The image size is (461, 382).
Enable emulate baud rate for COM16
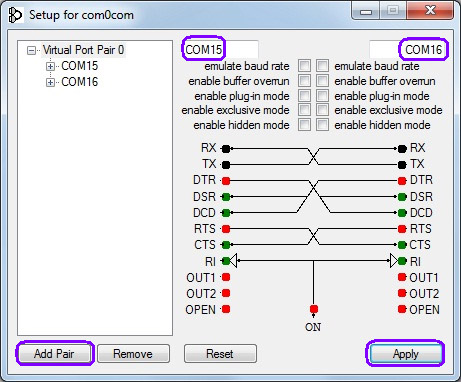(x=322, y=66)
